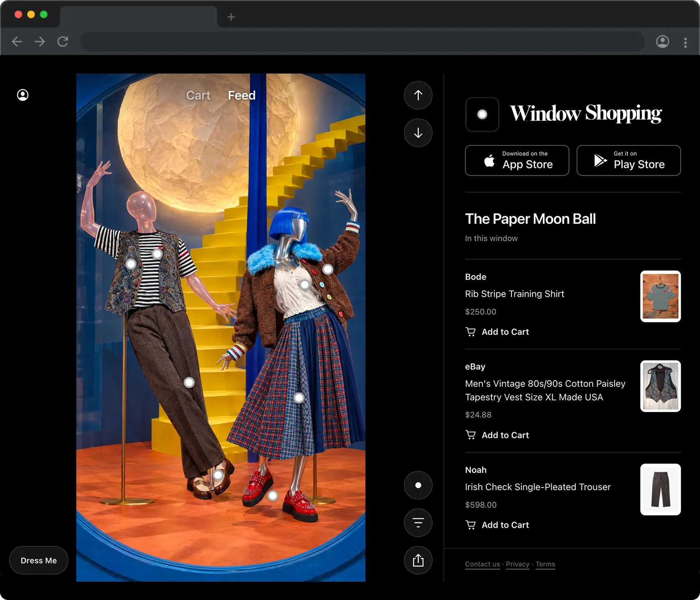Open the Contact us link

tap(483, 564)
